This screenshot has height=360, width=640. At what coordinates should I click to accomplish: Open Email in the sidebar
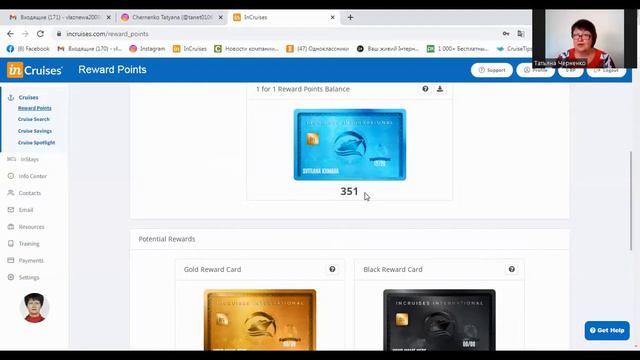coord(26,210)
